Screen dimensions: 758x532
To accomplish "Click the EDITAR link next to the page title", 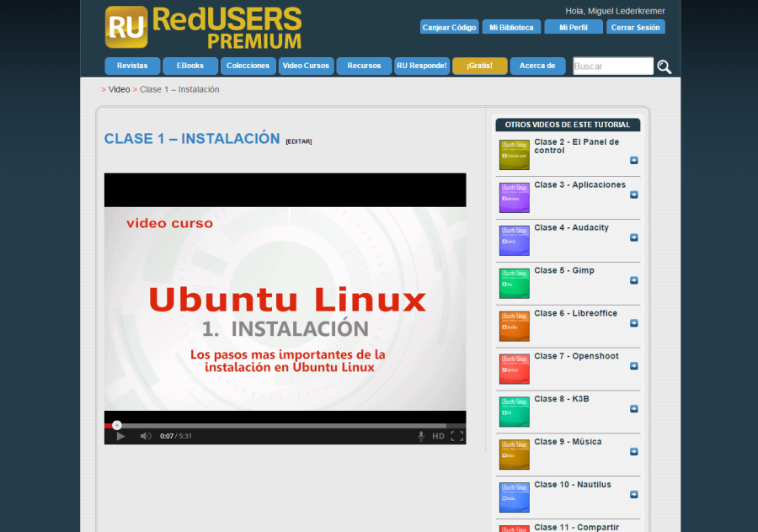I will click(x=299, y=141).
